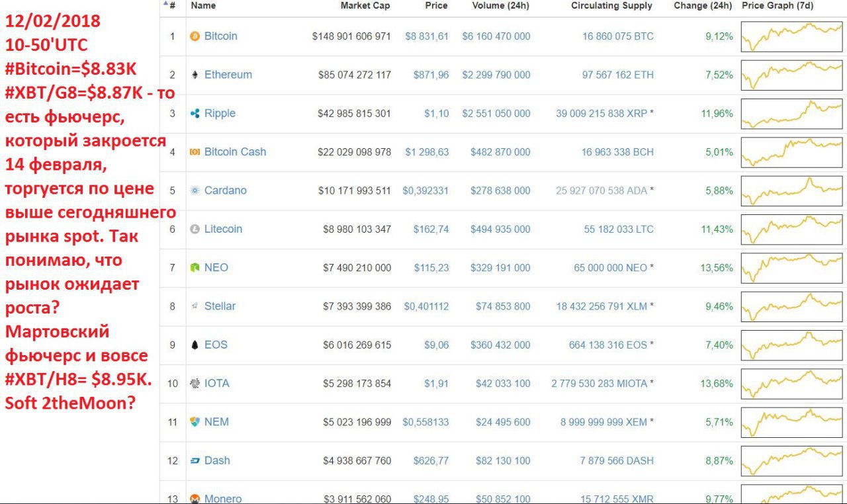This screenshot has height=504, width=847.
Task: Open the Ethereum name link
Action: 228,75
